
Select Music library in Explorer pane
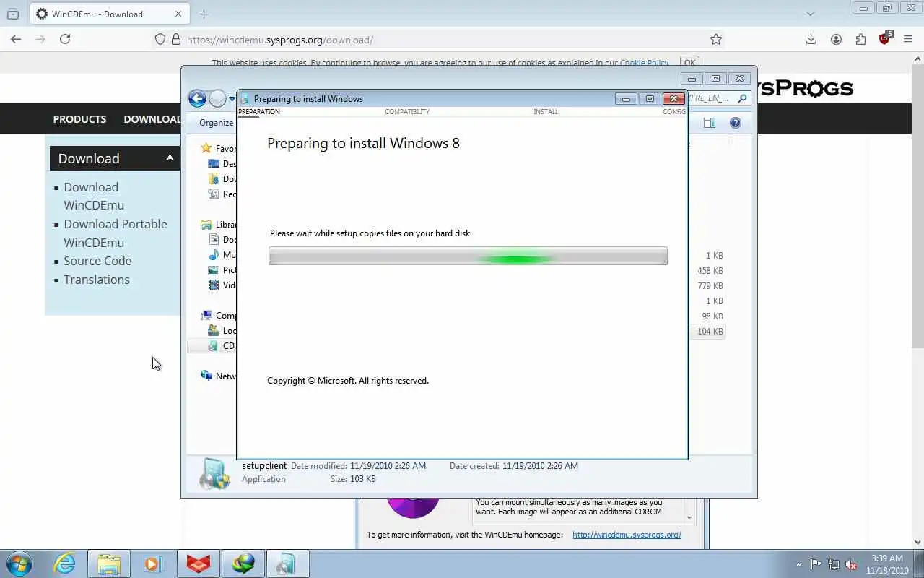pos(222,255)
